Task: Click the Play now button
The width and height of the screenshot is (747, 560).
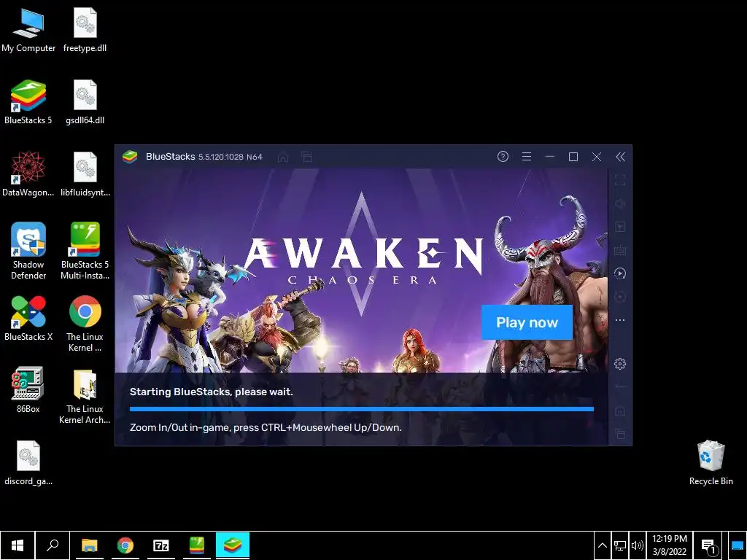Action: pyautogui.click(x=527, y=322)
